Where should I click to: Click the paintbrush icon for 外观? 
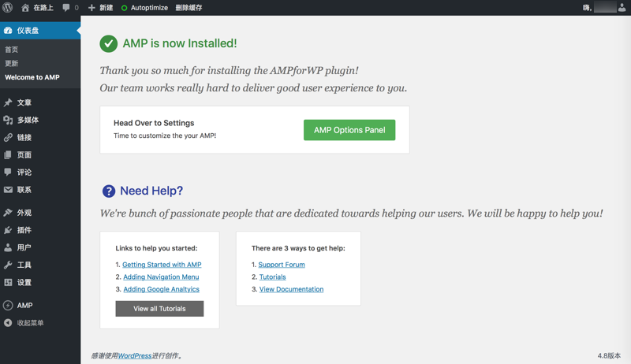coord(8,213)
